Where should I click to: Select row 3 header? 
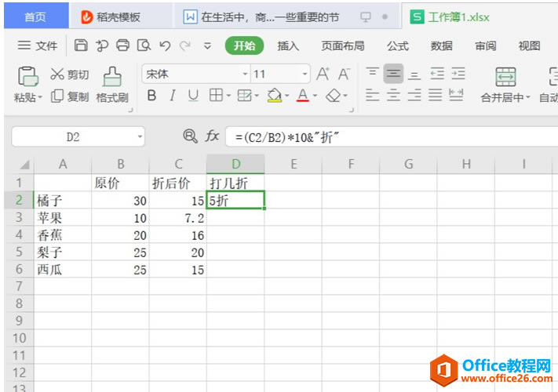pyautogui.click(x=19, y=217)
